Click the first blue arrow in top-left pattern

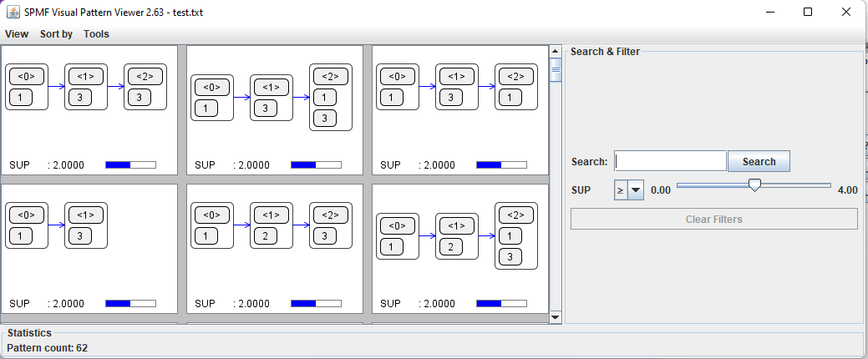[56, 86]
